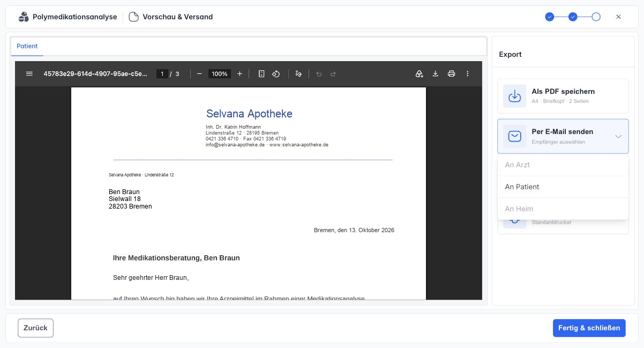Click the salutation Sehr geehrter Herr Braun

click(151, 278)
